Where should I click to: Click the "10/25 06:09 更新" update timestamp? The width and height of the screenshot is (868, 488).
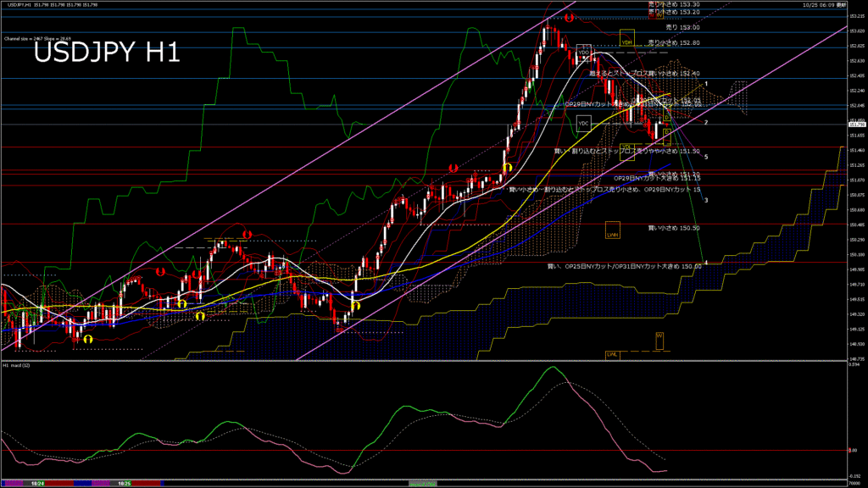(824, 5)
